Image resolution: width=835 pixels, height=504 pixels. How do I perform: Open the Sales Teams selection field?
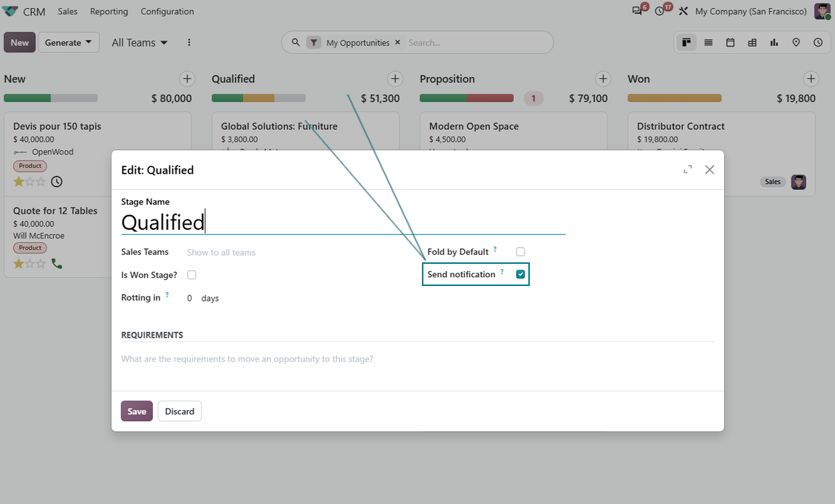(299, 253)
